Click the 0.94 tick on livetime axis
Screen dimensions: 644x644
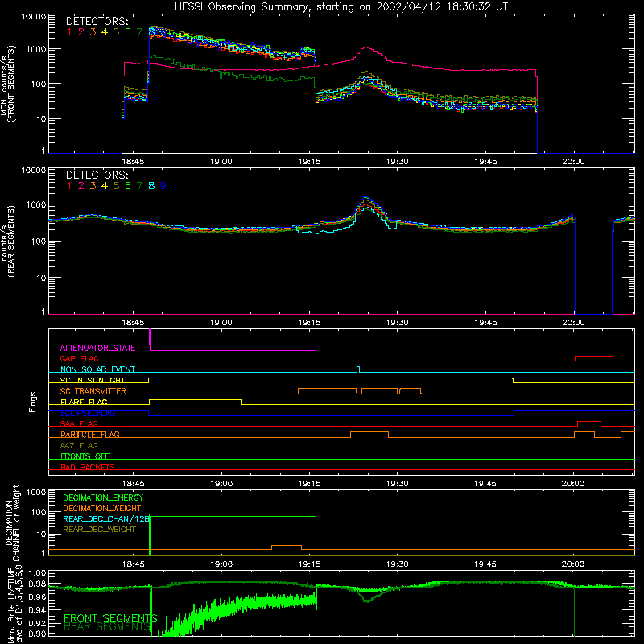pyautogui.click(x=38, y=610)
